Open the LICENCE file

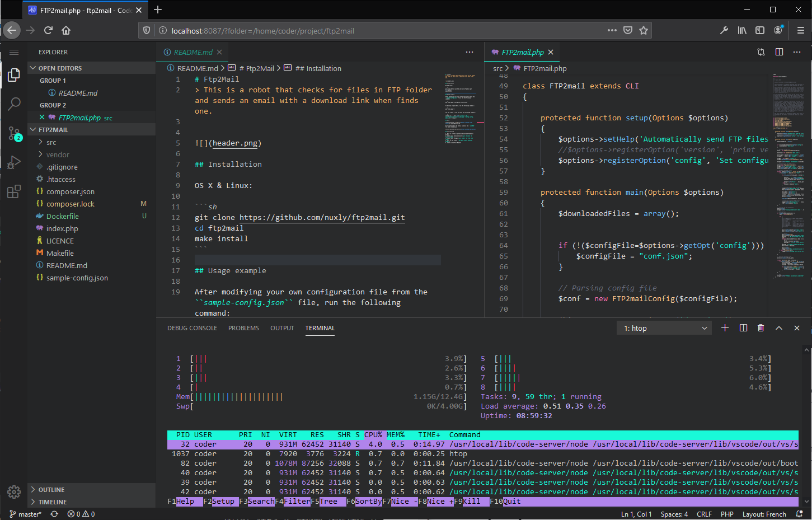tap(91, 241)
